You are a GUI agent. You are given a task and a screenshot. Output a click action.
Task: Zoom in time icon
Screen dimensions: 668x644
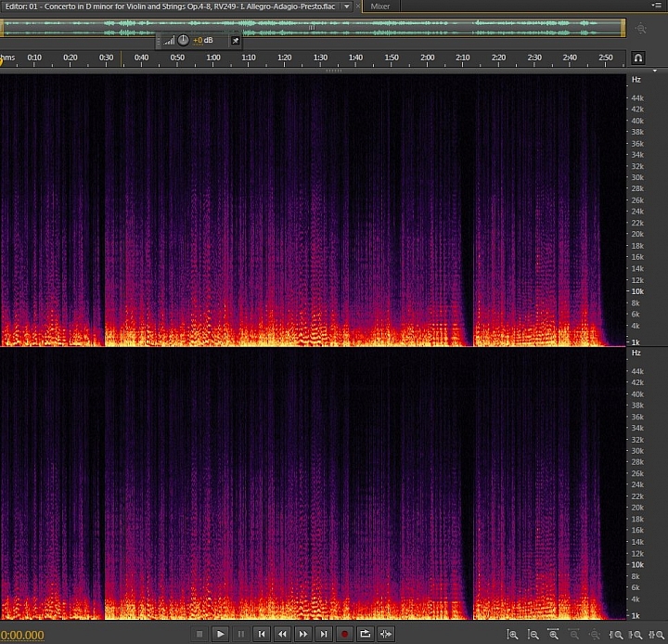553,635
